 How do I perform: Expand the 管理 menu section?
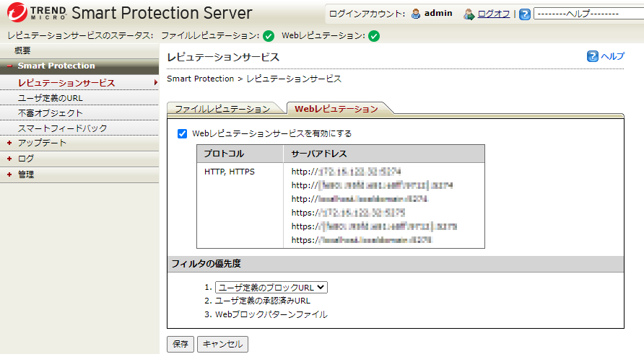click(x=9, y=174)
